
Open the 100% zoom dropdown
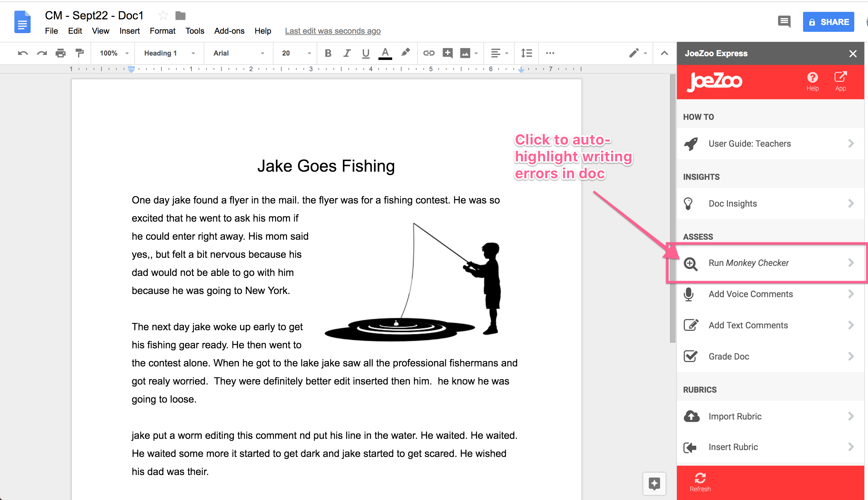(x=114, y=53)
